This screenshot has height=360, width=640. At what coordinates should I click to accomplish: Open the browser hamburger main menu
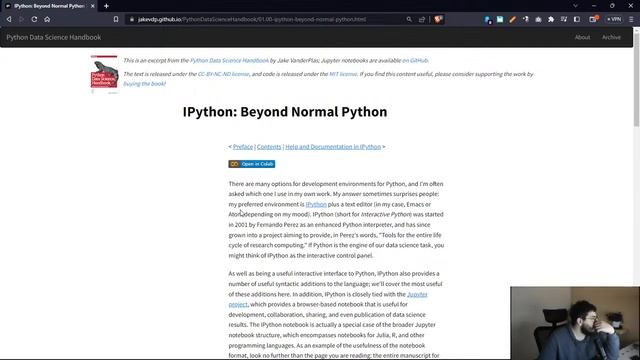[x=631, y=19]
